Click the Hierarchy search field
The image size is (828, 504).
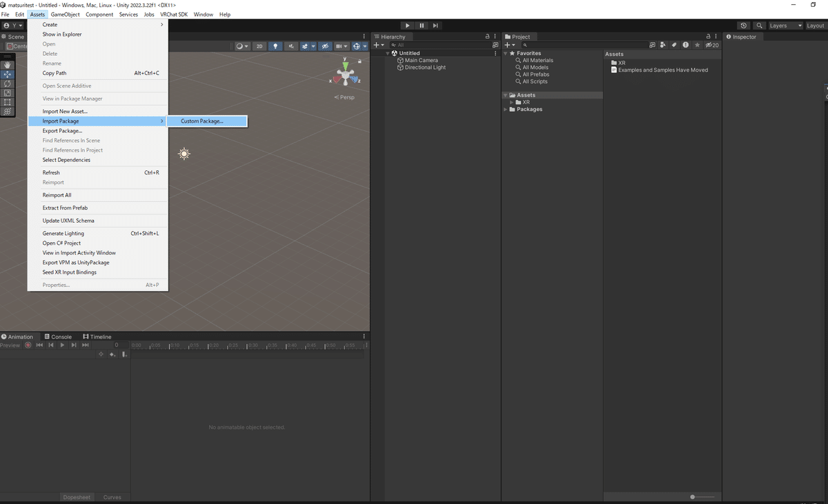click(x=439, y=45)
